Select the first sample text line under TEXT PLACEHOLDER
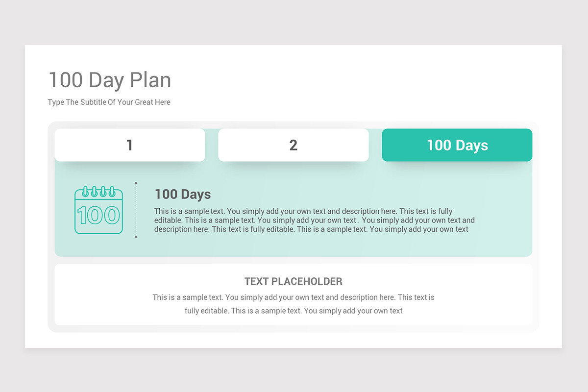The height and width of the screenshot is (392, 588). pos(293,297)
